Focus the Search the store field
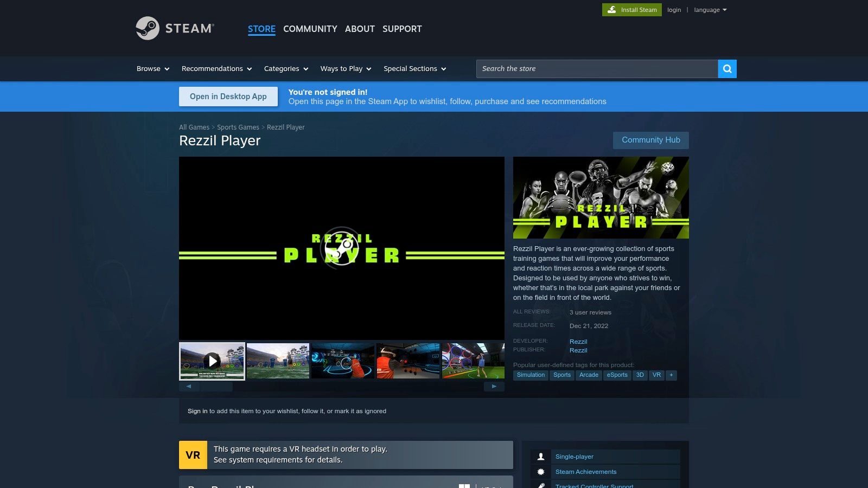The width and height of the screenshot is (868, 488). coord(597,69)
